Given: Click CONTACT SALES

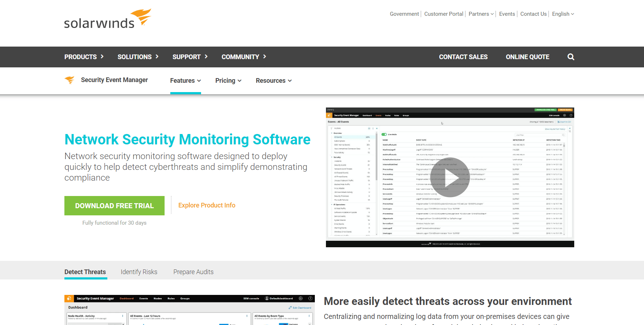Looking at the screenshot, I should point(463,57).
